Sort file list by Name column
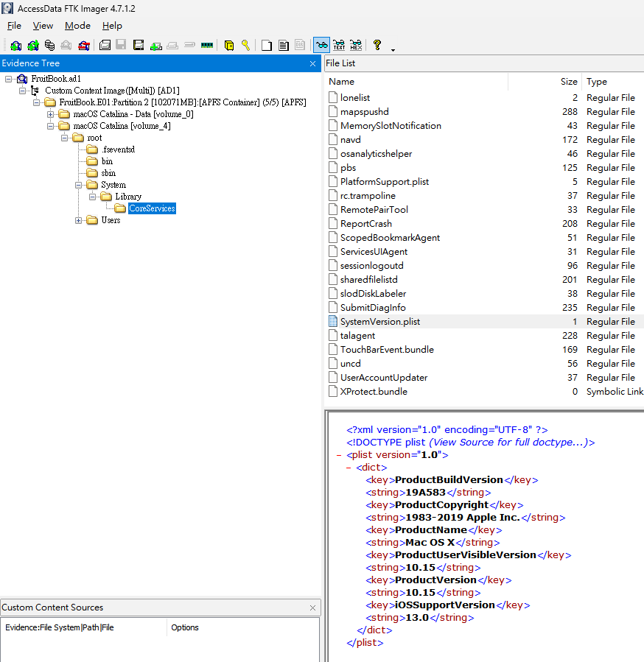The image size is (644, 662). tap(416, 82)
